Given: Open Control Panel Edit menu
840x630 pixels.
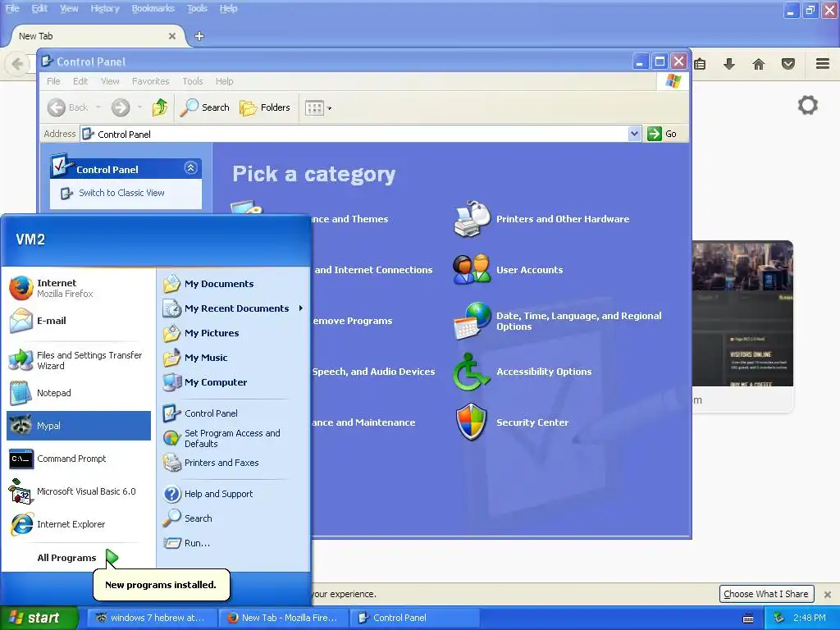Looking at the screenshot, I should (80, 81).
